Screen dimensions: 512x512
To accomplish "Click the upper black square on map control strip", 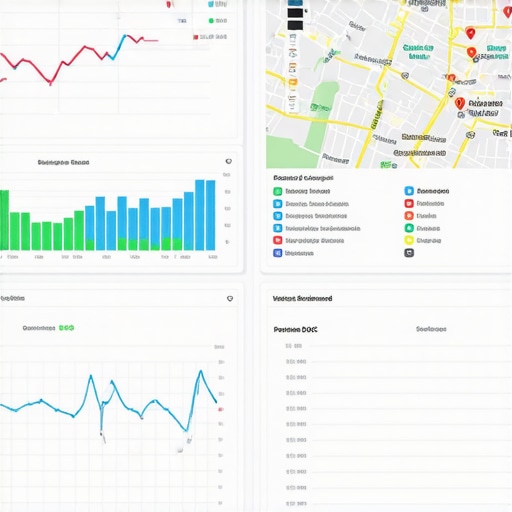I will pyautogui.click(x=295, y=13).
